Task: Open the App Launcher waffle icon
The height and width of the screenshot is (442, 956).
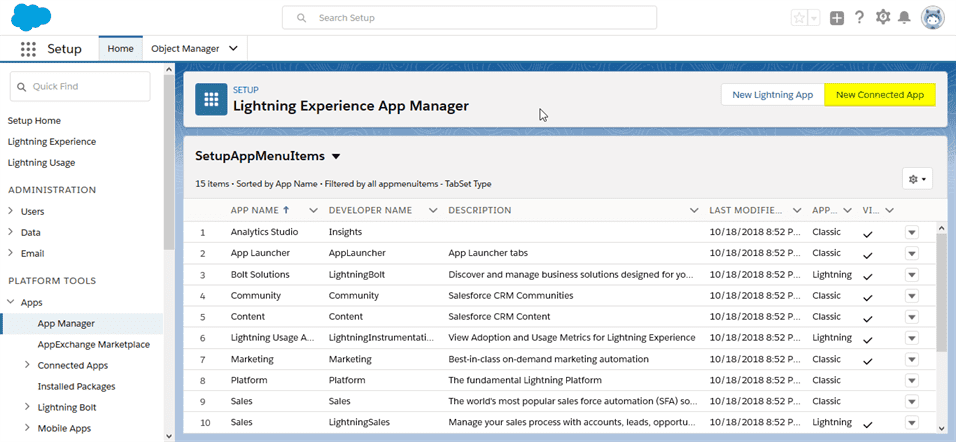Action: tap(28, 49)
